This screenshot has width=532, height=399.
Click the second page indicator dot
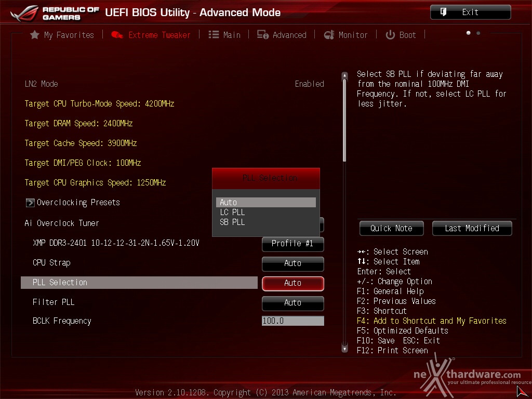click(478, 33)
